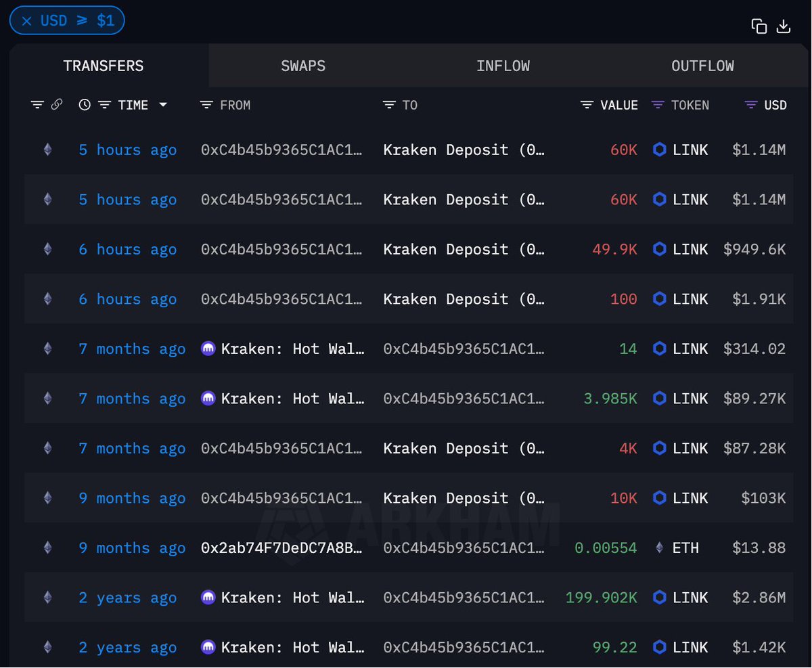Open the VALUE column filter
Screen dimensions: 812x668
tap(587, 105)
